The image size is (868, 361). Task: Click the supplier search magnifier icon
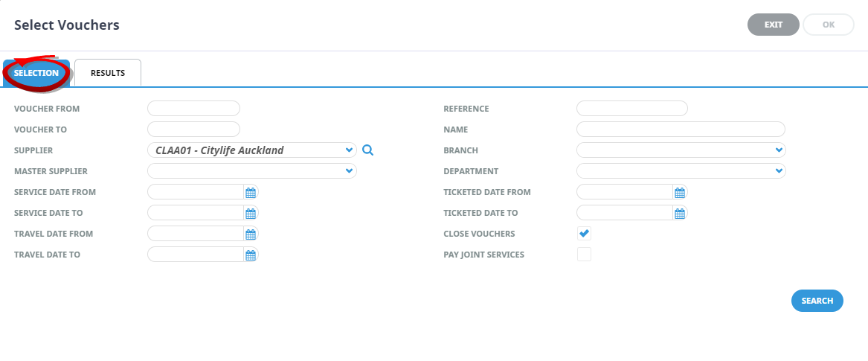[367, 150]
